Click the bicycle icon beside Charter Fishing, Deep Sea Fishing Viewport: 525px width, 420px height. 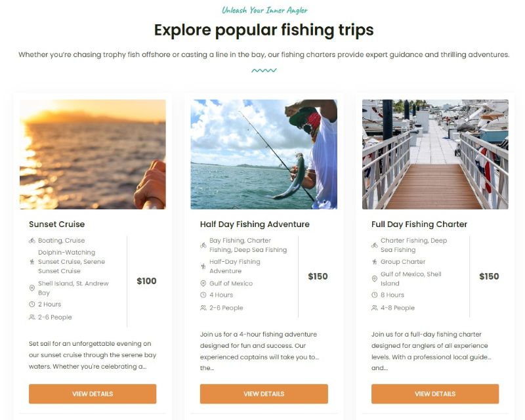click(375, 245)
